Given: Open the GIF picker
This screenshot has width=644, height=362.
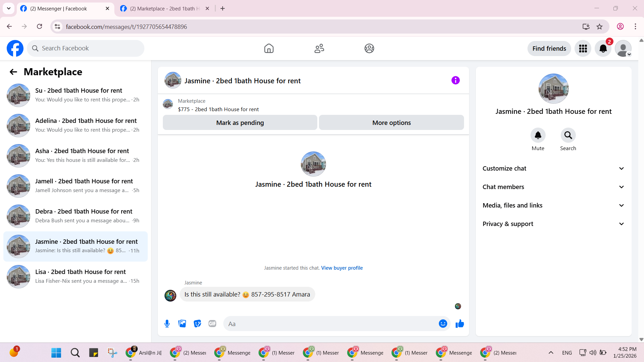Looking at the screenshot, I should (213, 324).
